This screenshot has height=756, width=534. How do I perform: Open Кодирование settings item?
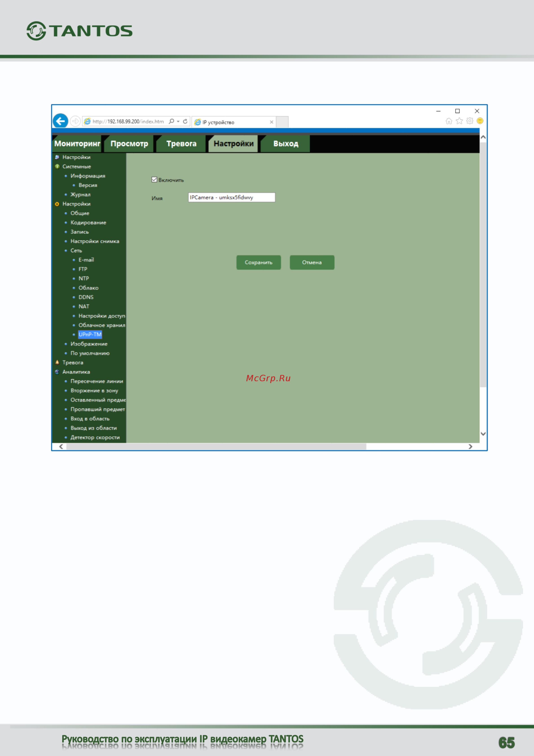(x=88, y=223)
